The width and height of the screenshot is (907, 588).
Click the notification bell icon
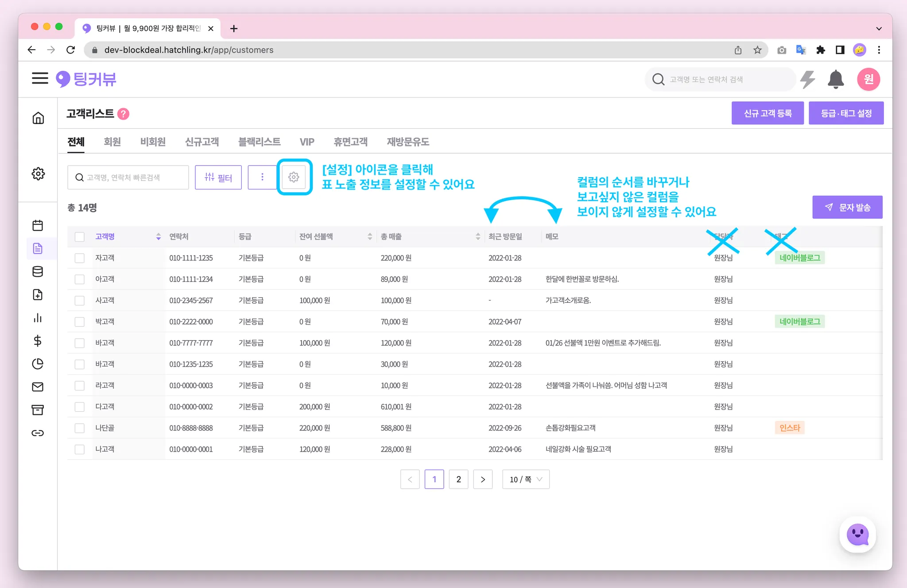click(x=835, y=79)
